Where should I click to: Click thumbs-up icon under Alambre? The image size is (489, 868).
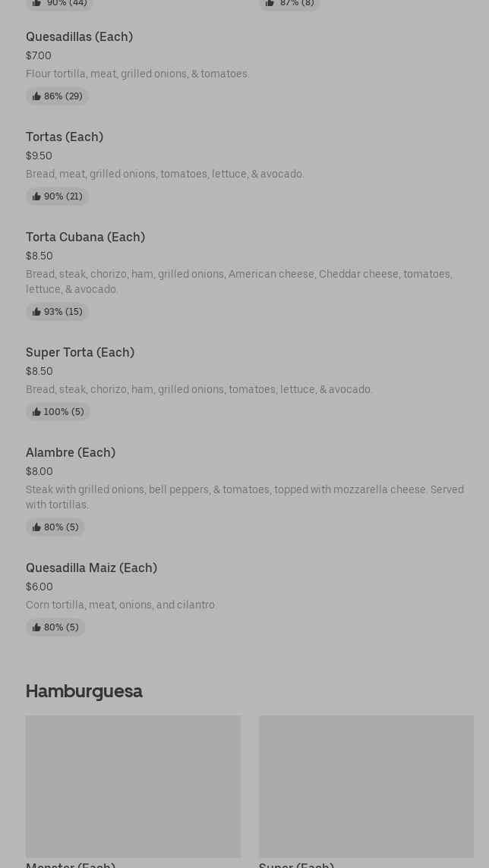click(x=36, y=527)
